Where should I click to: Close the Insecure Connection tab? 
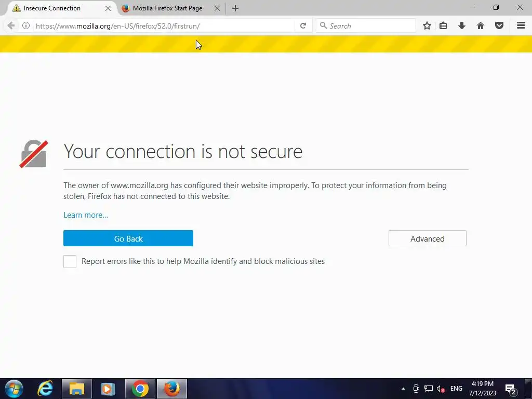point(108,8)
